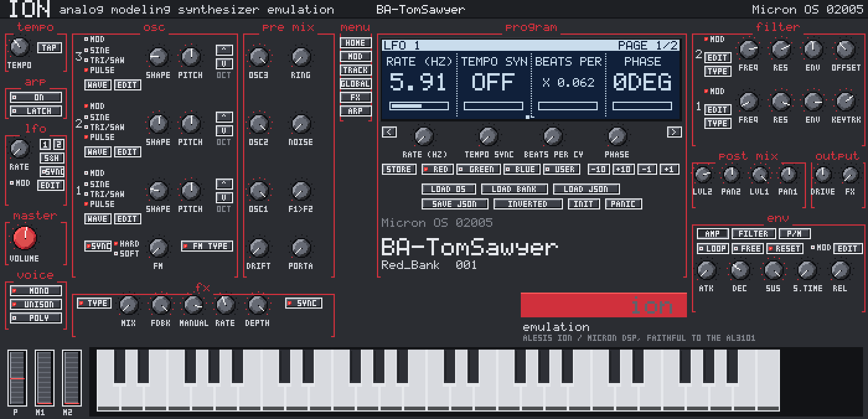The height and width of the screenshot is (419, 868).
Task: Open the FM Type selector
Action: point(207,246)
